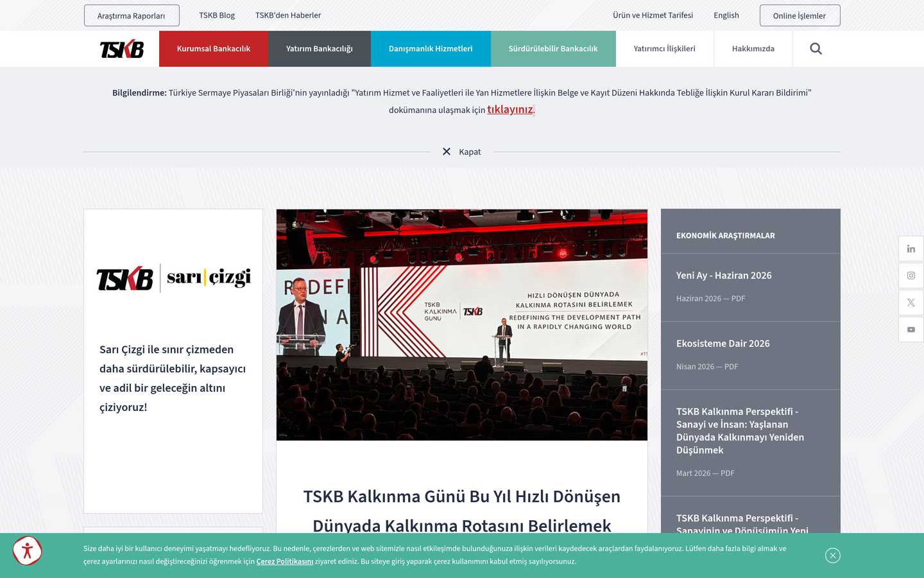Open Yeni Ay - Haziran 2026 report
The image size is (924, 578).
coord(724,276)
